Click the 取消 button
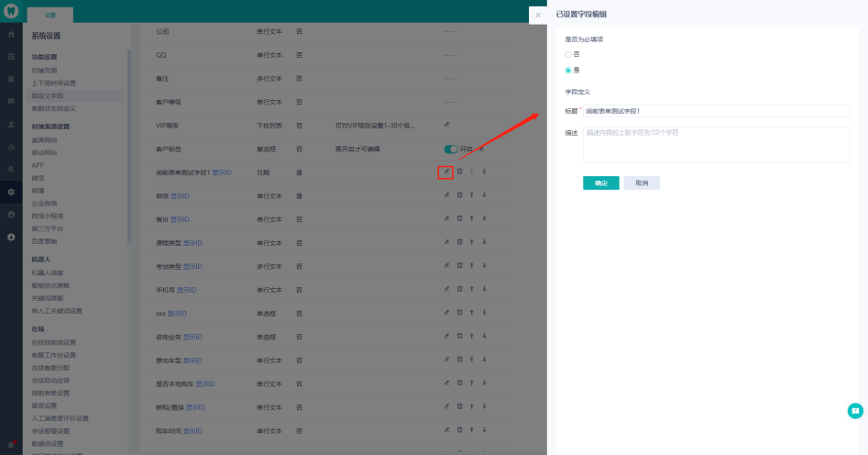This screenshot has height=455, width=868. tap(642, 183)
